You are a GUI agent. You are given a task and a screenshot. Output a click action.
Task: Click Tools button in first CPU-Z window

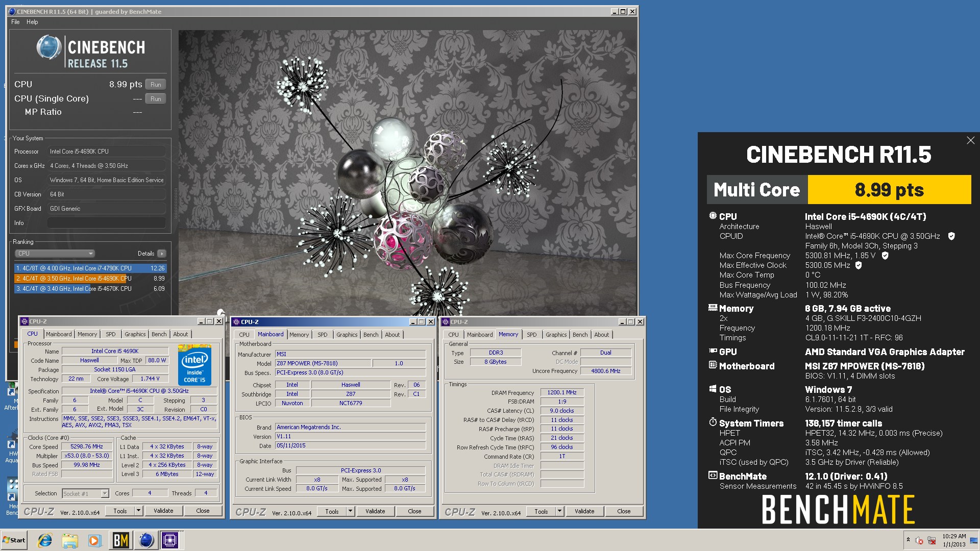pyautogui.click(x=120, y=511)
